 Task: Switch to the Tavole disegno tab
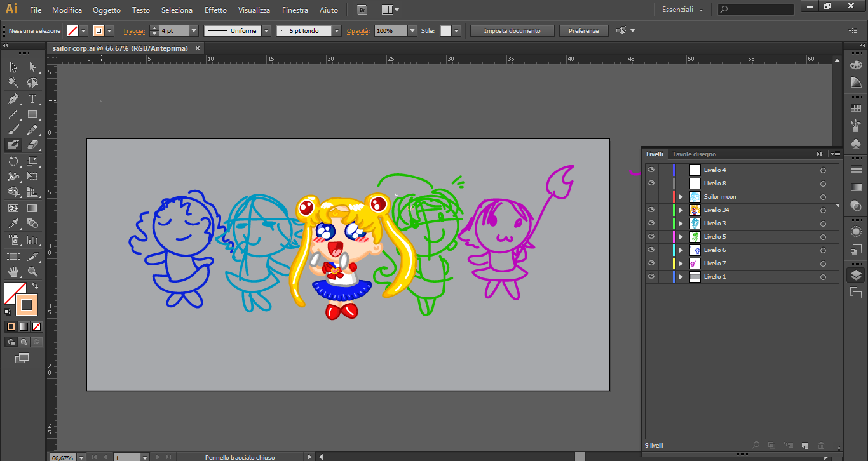coord(694,154)
